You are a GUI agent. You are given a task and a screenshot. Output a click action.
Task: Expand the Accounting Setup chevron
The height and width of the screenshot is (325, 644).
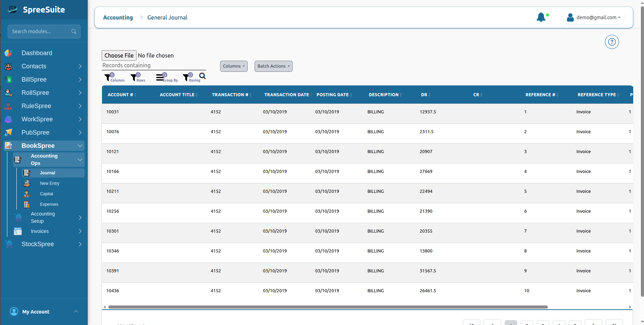click(80, 218)
